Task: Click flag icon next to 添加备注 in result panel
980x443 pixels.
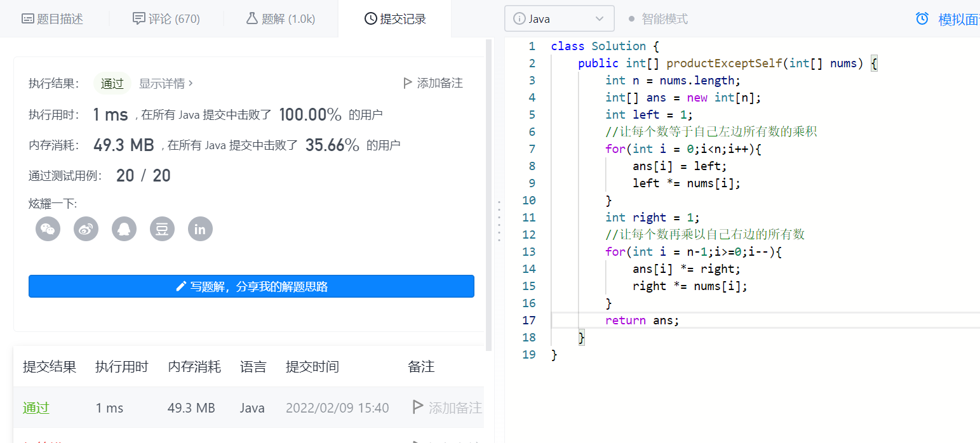Action: (408, 83)
